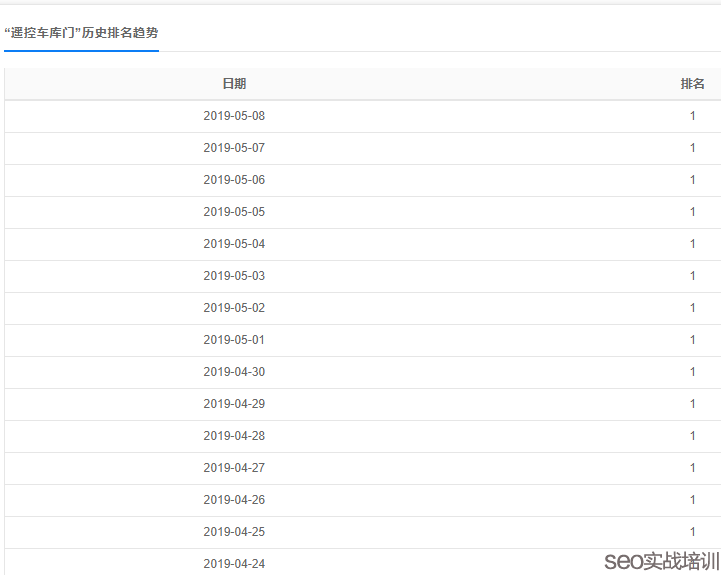Pick the 2019-05-01 date cell
The height and width of the screenshot is (575, 721).
point(234,340)
